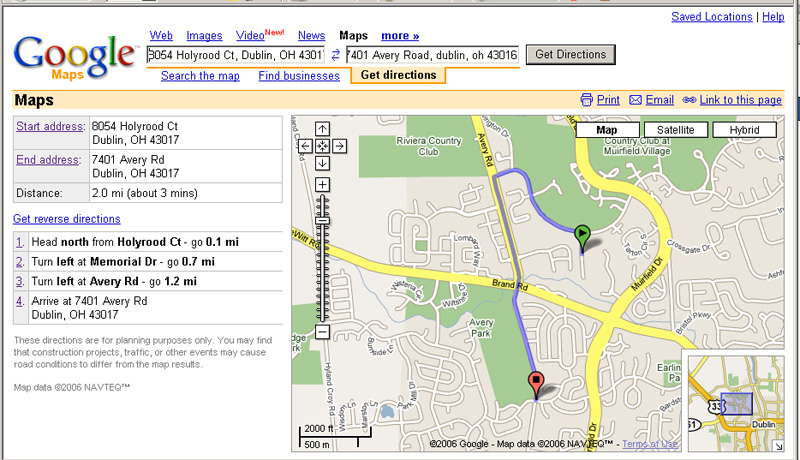Viewport: 800px width, 460px height.
Task: Switch to Satellite view
Action: [x=675, y=130]
